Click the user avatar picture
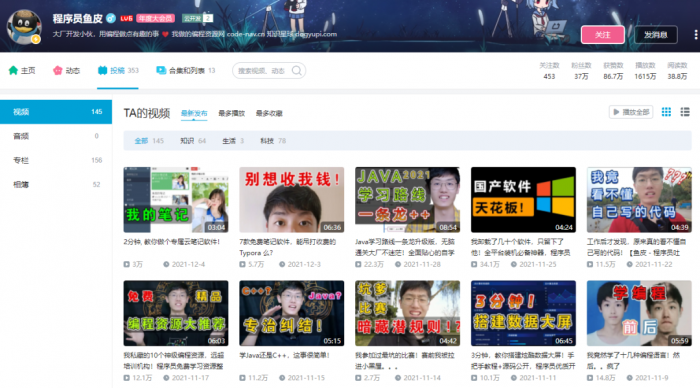Viewport: 700px width, 388px height. [x=24, y=27]
